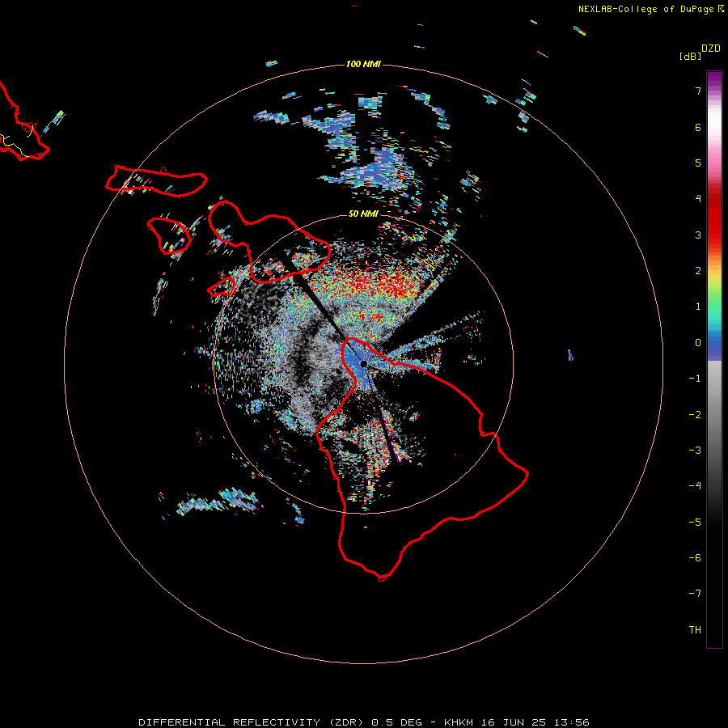Click the green band near 1 dB
Image resolution: width=728 pixels, height=728 pixels.
pos(714,302)
